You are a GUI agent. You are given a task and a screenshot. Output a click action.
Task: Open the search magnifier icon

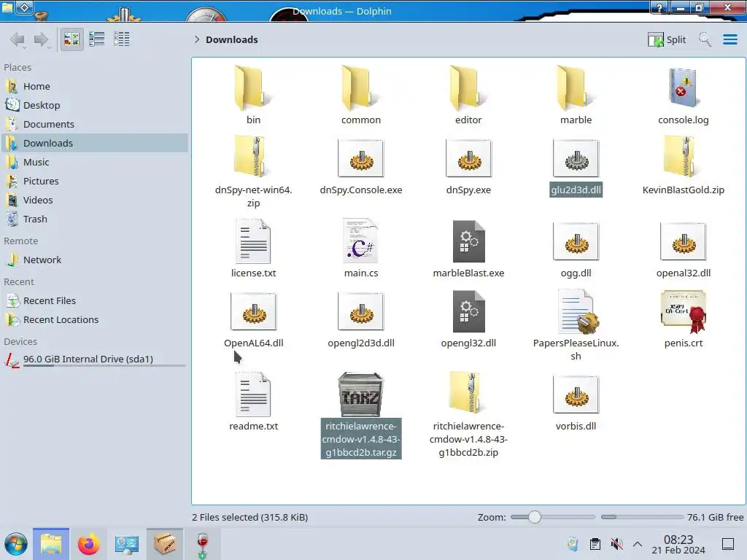coord(705,39)
